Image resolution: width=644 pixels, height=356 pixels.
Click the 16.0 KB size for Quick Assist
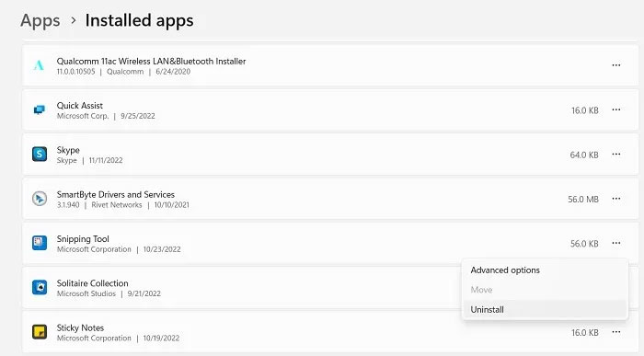[x=584, y=111]
